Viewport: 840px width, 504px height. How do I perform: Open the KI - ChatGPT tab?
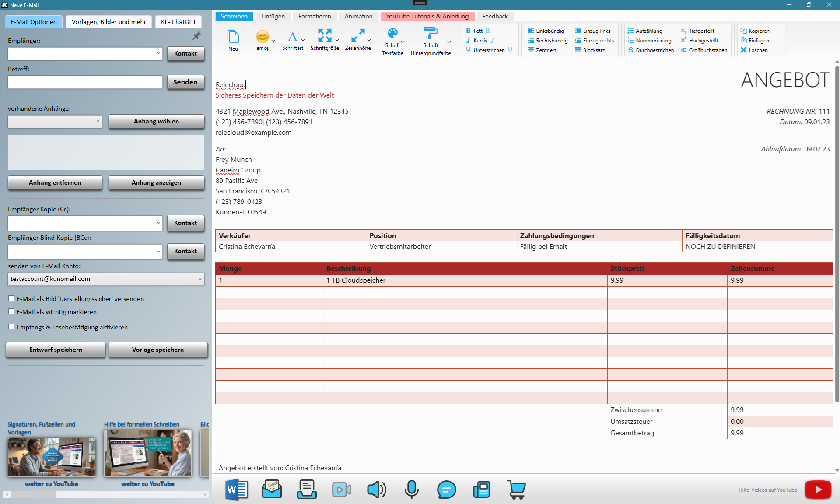click(178, 22)
